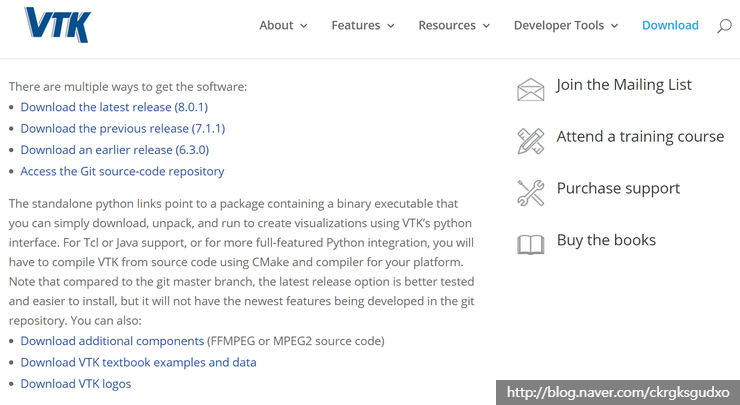The image size is (740, 405).
Task: Go to the Download menu item
Action: [x=670, y=26]
